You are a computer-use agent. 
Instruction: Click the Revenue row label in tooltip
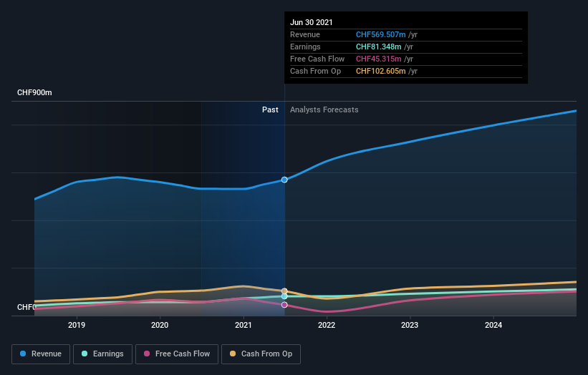tap(305, 34)
